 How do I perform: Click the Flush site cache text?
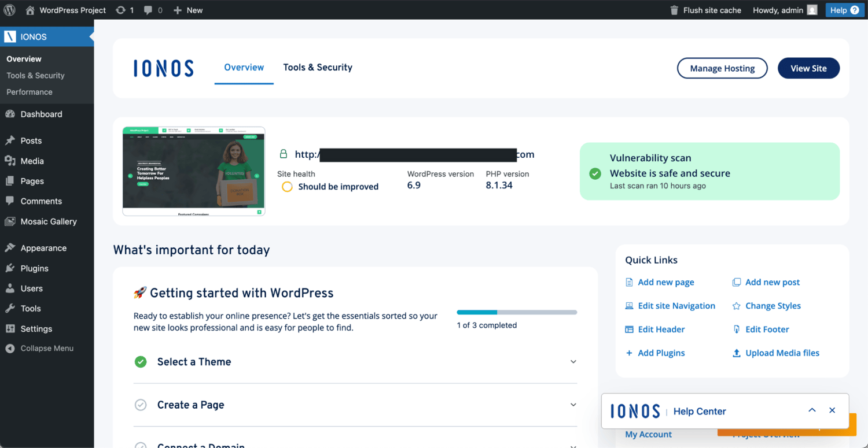pos(712,10)
